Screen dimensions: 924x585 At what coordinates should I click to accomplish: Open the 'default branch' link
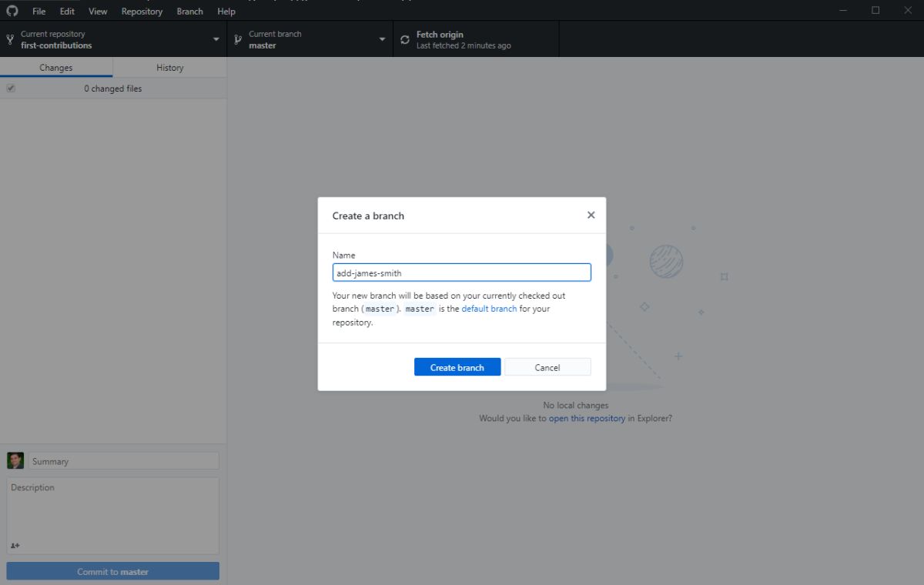point(489,309)
